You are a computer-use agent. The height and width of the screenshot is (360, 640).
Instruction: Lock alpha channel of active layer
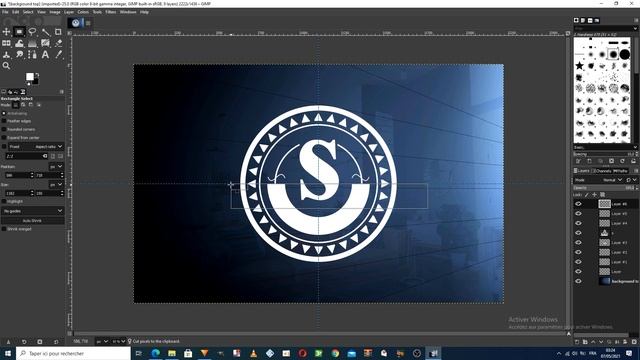(602, 195)
